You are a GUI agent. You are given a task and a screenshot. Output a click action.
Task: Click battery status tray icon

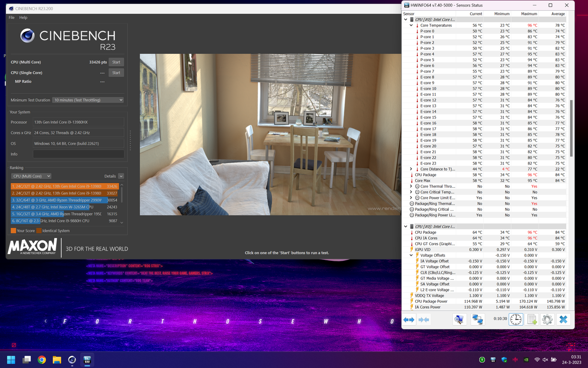point(554,360)
